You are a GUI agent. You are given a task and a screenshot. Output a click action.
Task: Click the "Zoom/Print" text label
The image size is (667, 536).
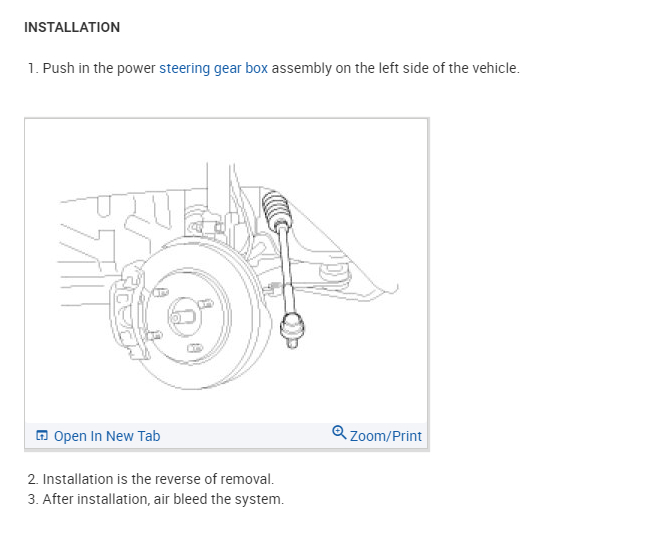[x=385, y=436]
